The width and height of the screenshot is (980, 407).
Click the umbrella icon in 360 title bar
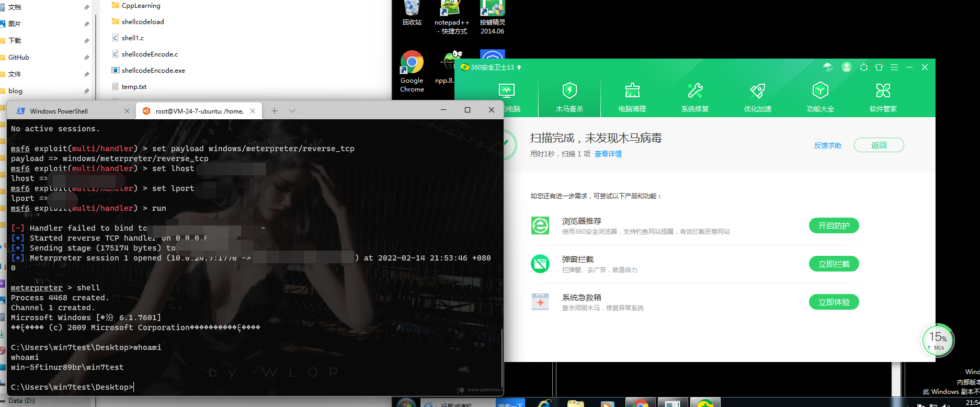point(827,67)
